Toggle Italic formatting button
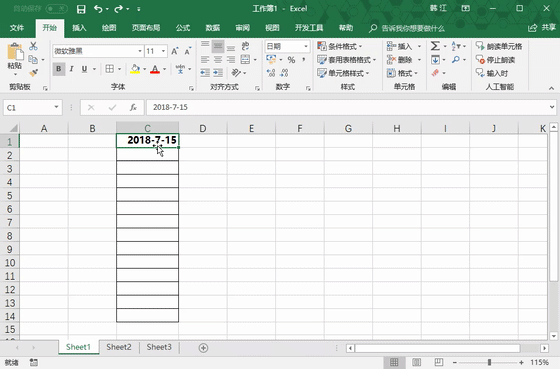This screenshot has width=560, height=369. [x=71, y=69]
